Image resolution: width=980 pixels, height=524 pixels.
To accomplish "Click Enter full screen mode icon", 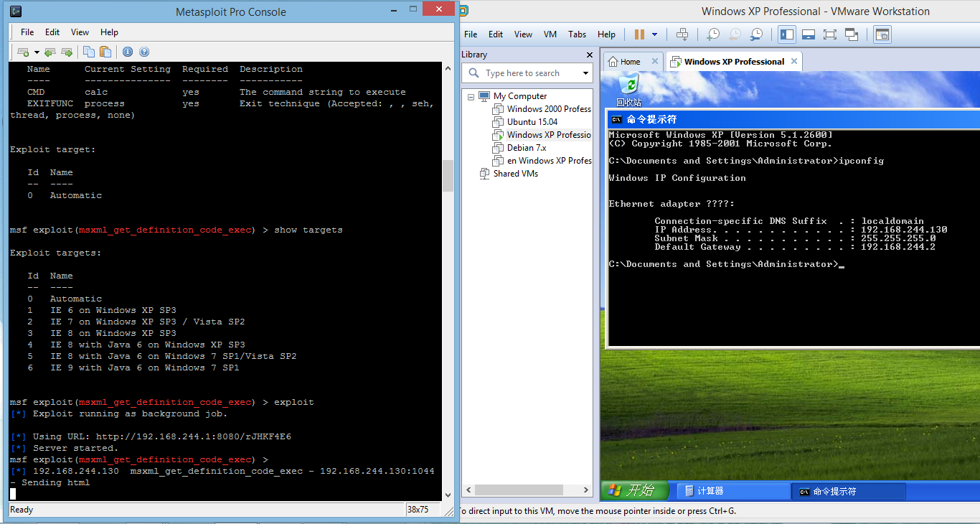I will click(830, 34).
